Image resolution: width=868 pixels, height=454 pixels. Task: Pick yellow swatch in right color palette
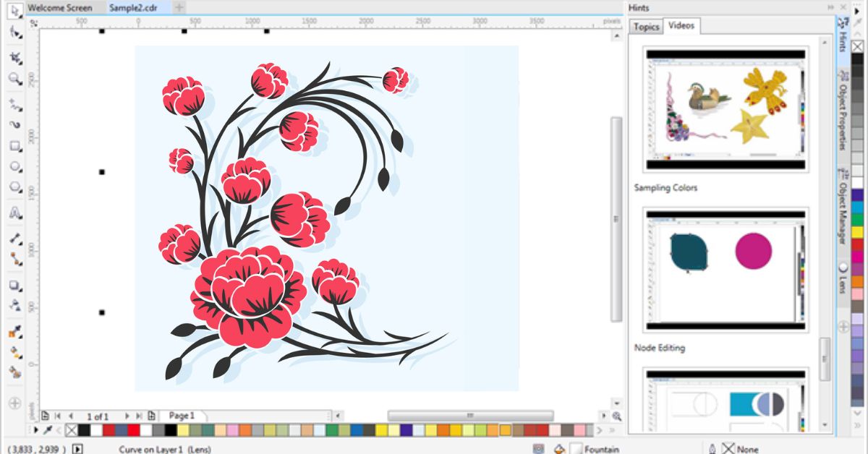pyautogui.click(x=857, y=231)
